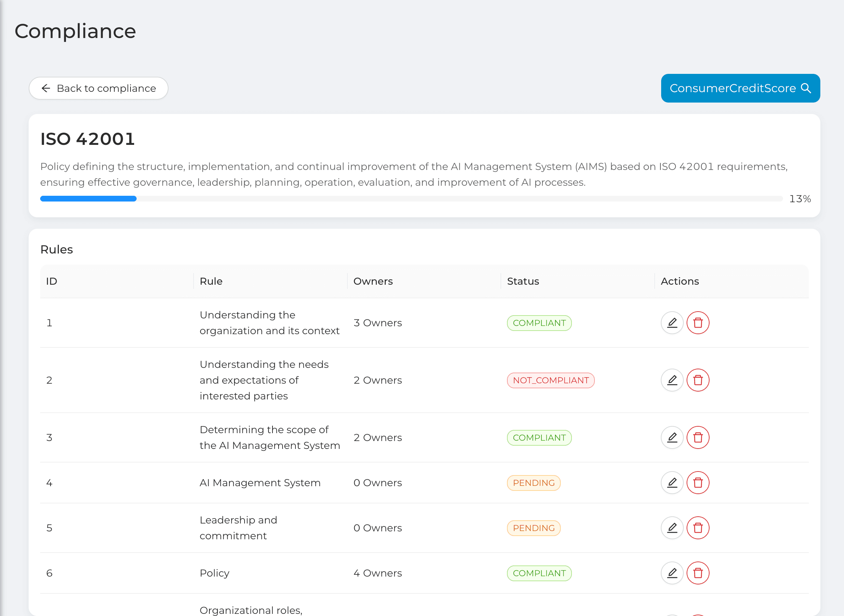Click the search magnifier on ConsumerCreditScore button
Screen dimensions: 844x616
[806, 88]
